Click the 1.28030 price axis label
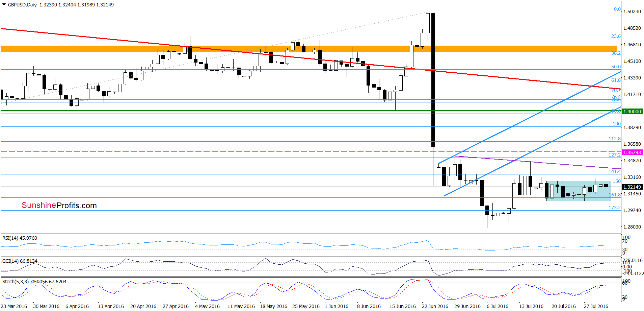 click(x=632, y=227)
